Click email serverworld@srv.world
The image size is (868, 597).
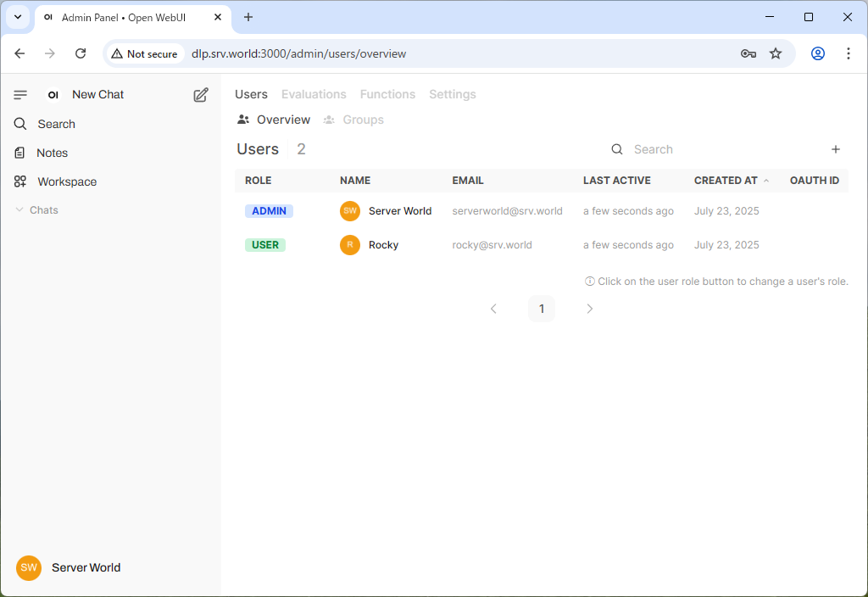click(507, 211)
